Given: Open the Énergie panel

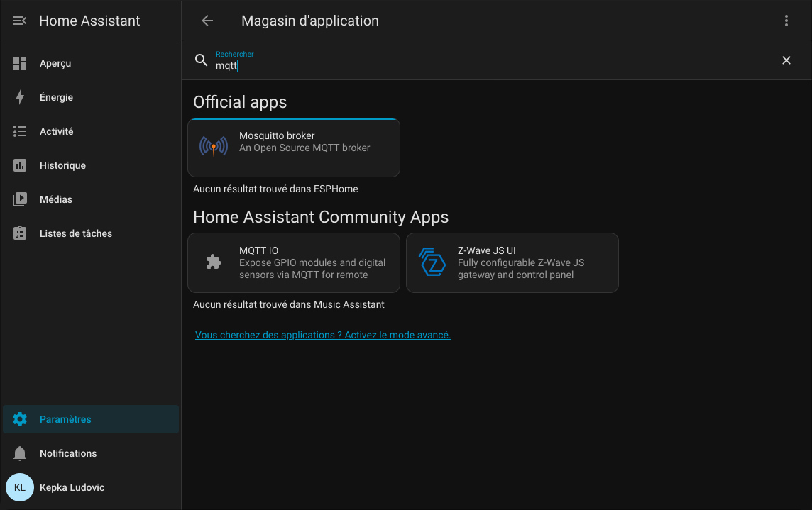Looking at the screenshot, I should [56, 97].
